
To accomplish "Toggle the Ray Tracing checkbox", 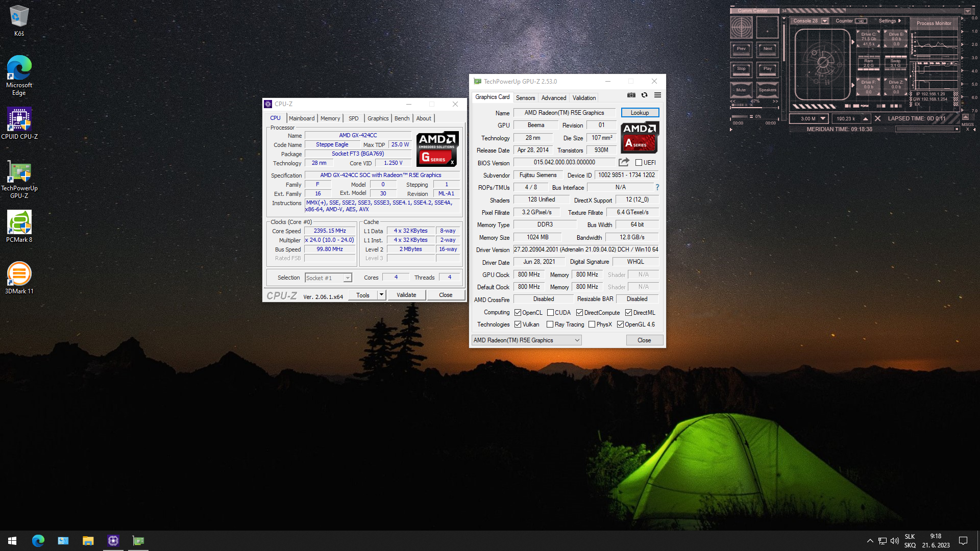I will tap(550, 324).
